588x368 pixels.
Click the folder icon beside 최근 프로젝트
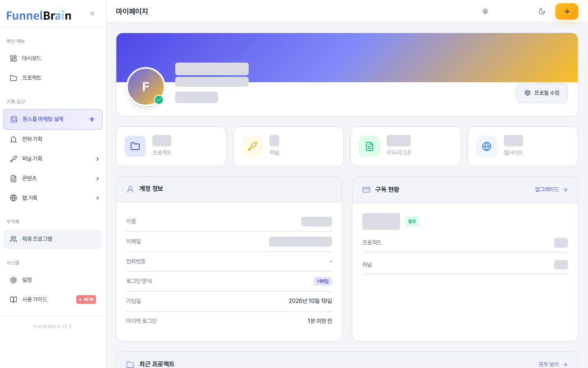pos(130,364)
